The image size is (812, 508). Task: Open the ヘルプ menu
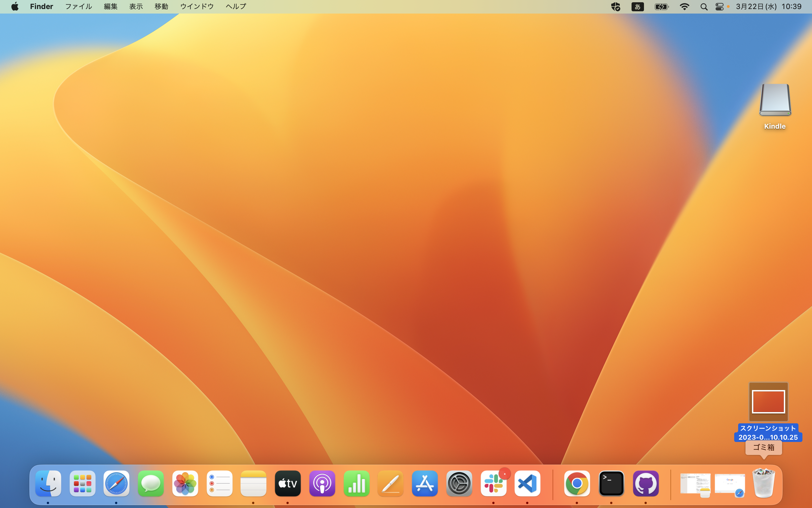click(x=236, y=6)
